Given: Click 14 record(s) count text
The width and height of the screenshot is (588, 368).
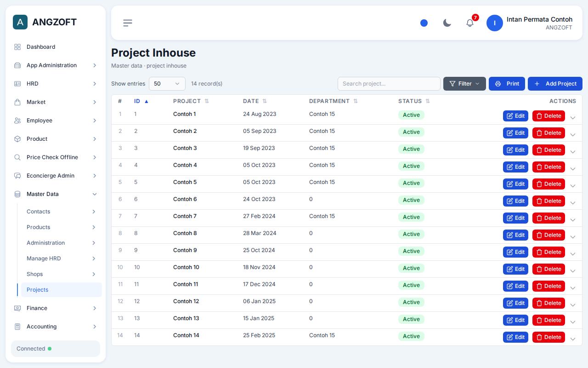Looking at the screenshot, I should tap(207, 84).
